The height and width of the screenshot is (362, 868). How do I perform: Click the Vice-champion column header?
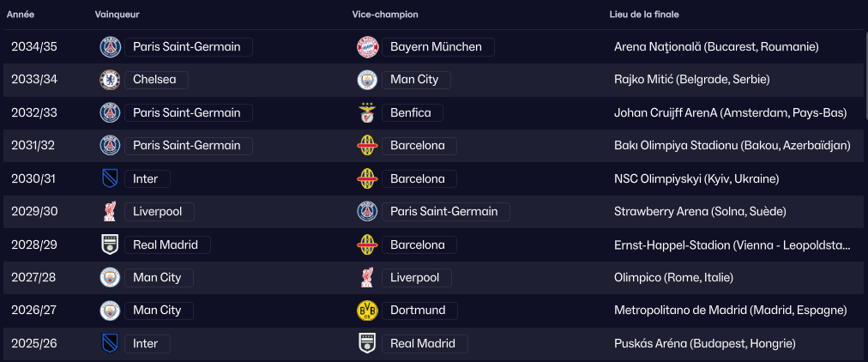coord(385,15)
